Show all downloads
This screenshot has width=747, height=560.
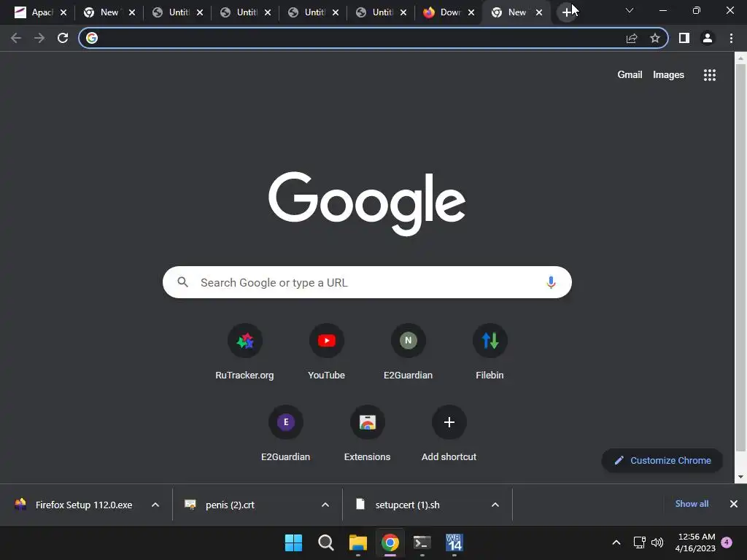tap(692, 504)
